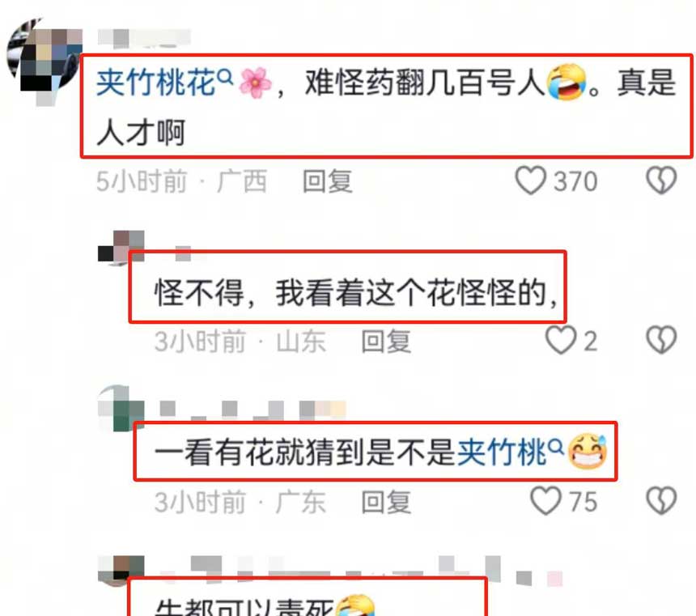Screen dimensions: 696x616
Task: Open avatar of the 山东 commenter
Action: tap(121, 248)
